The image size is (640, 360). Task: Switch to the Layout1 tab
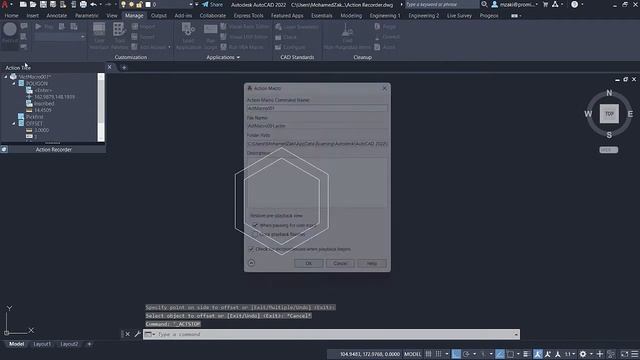pyautogui.click(x=42, y=344)
